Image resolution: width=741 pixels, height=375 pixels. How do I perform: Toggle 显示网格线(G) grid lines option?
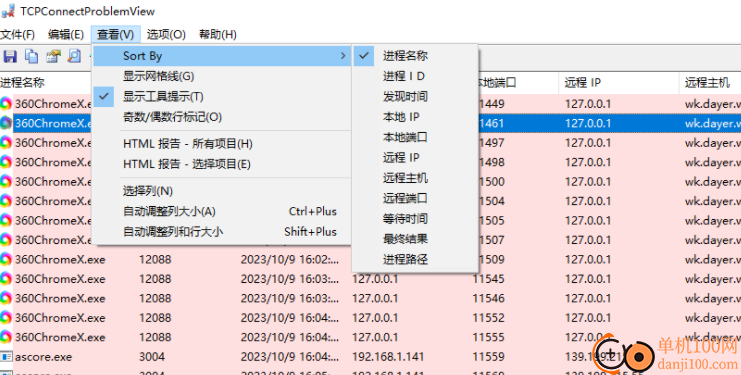222,76
